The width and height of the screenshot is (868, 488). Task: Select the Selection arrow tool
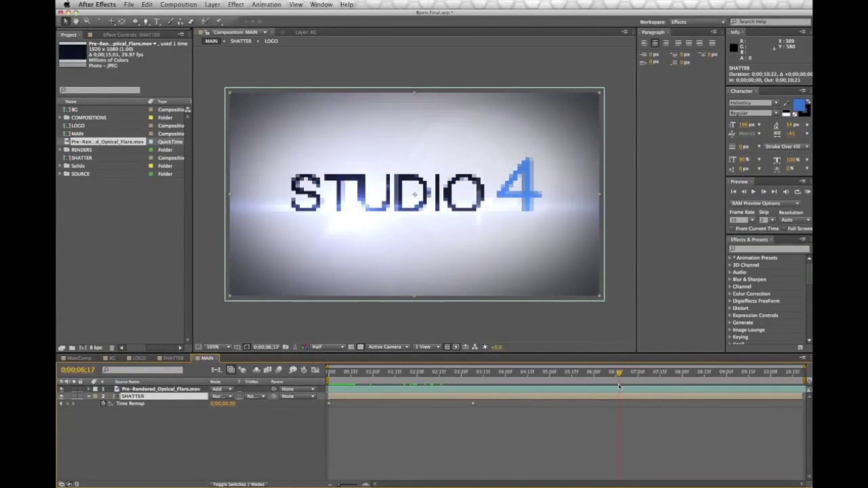coord(65,21)
